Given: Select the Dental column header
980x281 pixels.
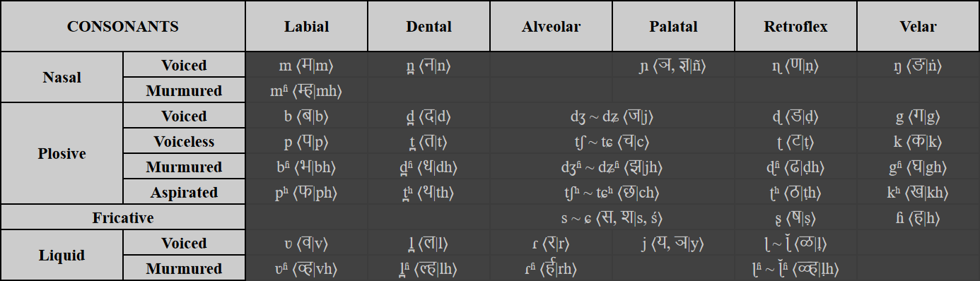Looking at the screenshot, I should (429, 27).
